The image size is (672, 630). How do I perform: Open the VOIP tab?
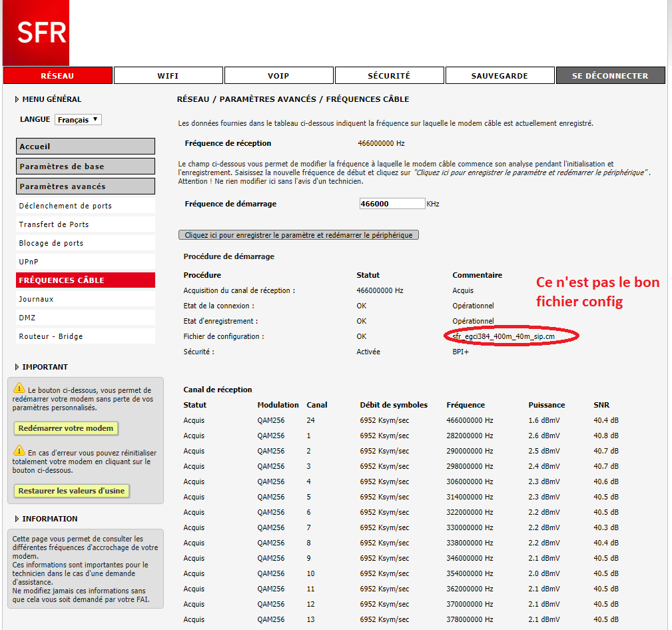(278, 76)
